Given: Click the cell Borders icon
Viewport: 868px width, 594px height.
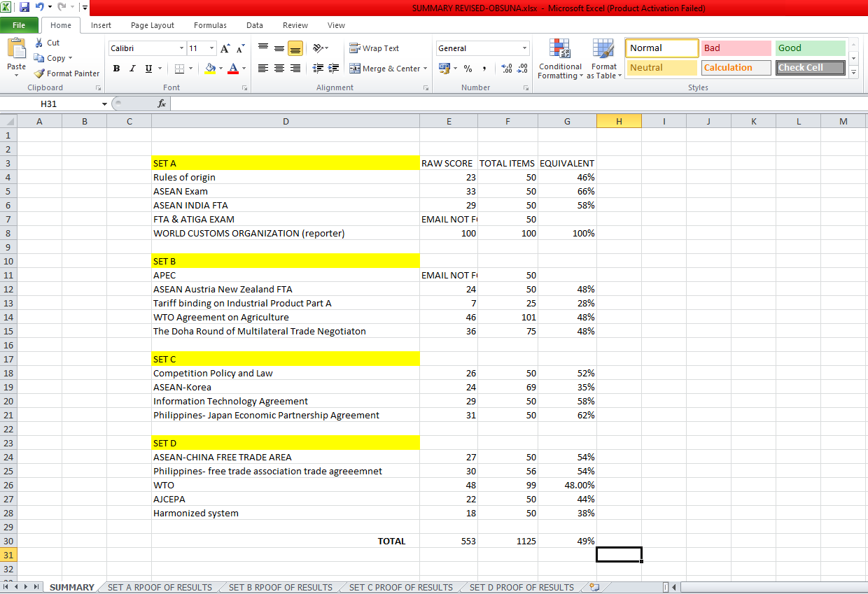Looking at the screenshot, I should coord(179,69).
